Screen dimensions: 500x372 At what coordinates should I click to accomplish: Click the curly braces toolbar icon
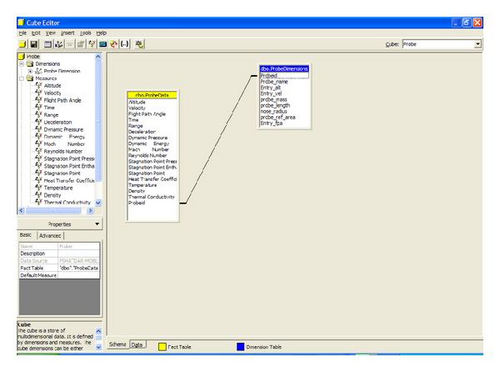[x=124, y=44]
